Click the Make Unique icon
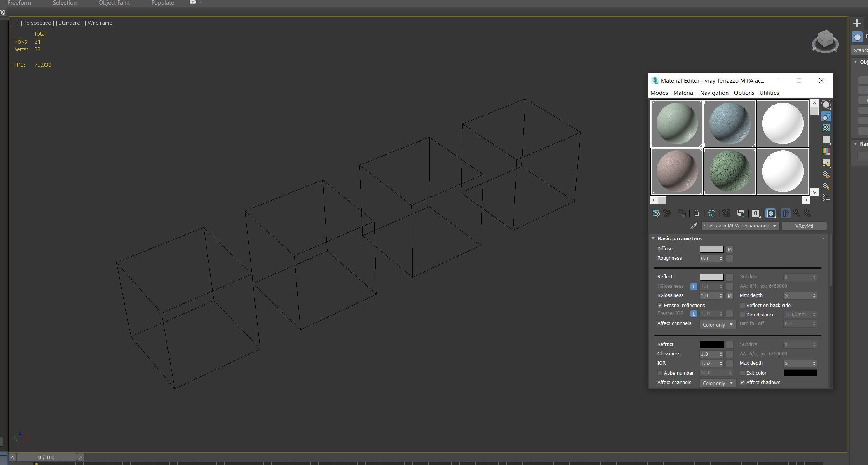Viewport: 868px width, 465px height. 726,213
